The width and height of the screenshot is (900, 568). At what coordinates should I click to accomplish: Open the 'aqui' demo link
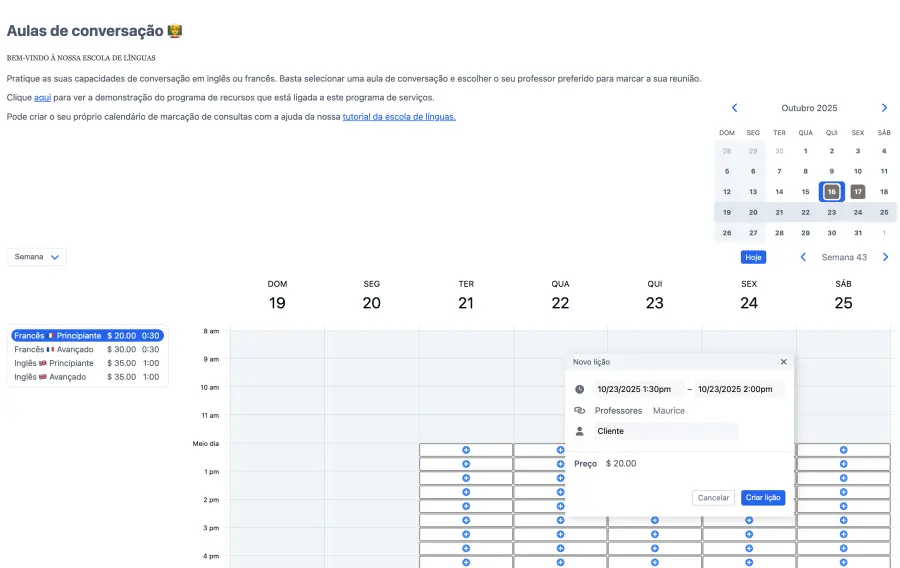pyautogui.click(x=42, y=98)
